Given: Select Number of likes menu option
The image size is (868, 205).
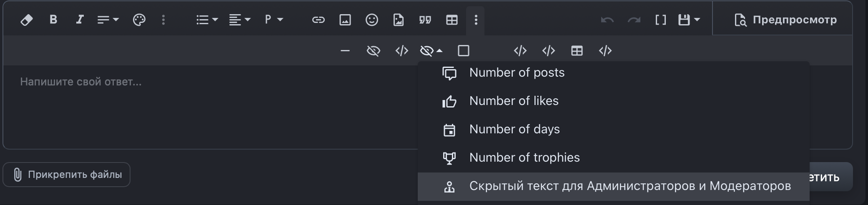Looking at the screenshot, I should click(514, 101).
